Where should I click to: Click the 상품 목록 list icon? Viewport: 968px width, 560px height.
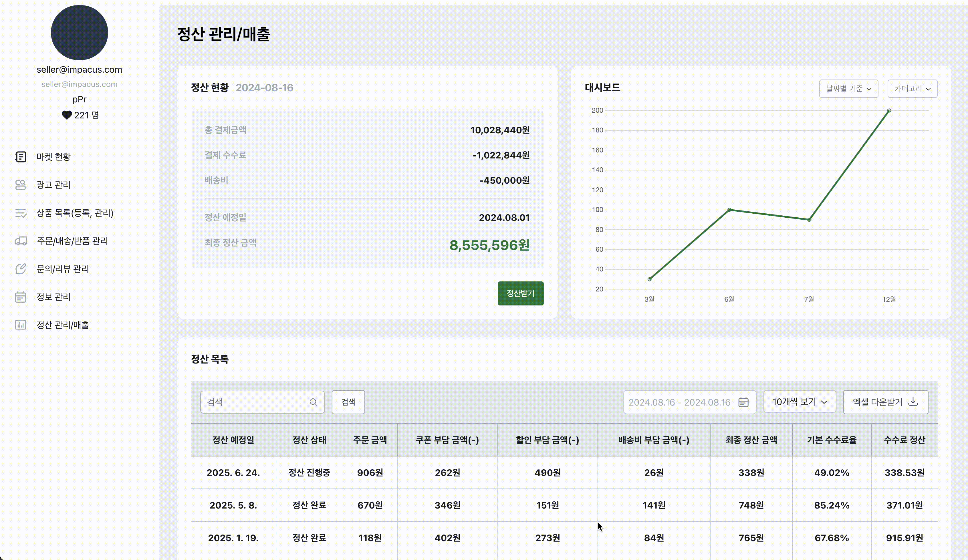click(x=20, y=213)
